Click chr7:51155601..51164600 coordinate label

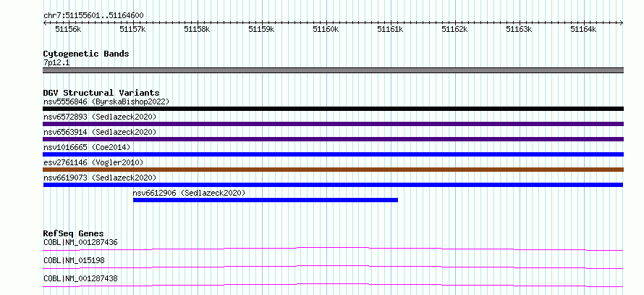[x=93, y=16]
